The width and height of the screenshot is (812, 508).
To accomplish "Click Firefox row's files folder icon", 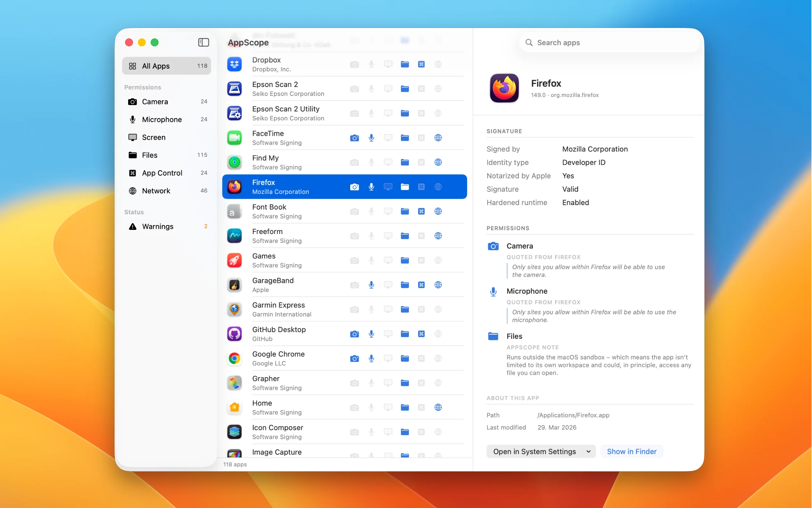I will coord(405,187).
